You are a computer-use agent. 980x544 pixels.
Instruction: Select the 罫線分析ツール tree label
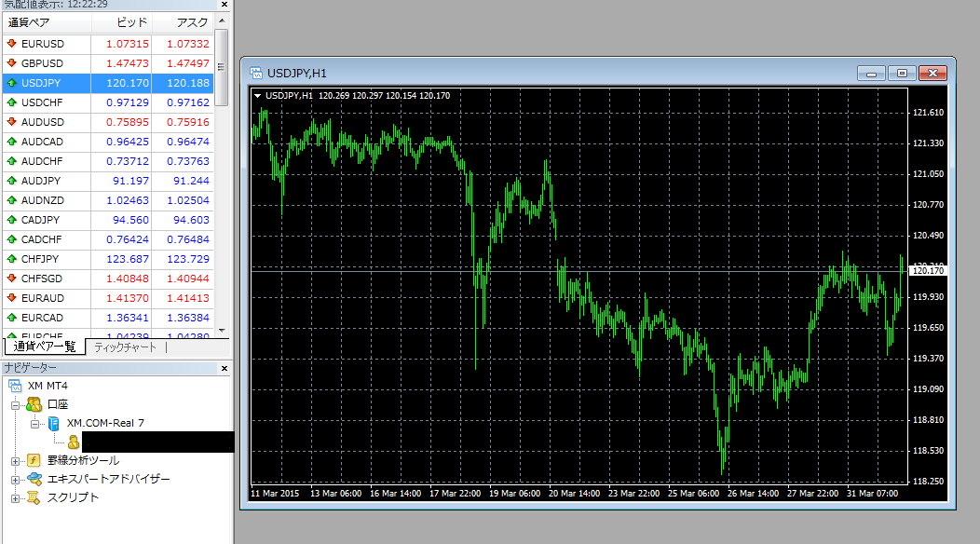point(83,460)
